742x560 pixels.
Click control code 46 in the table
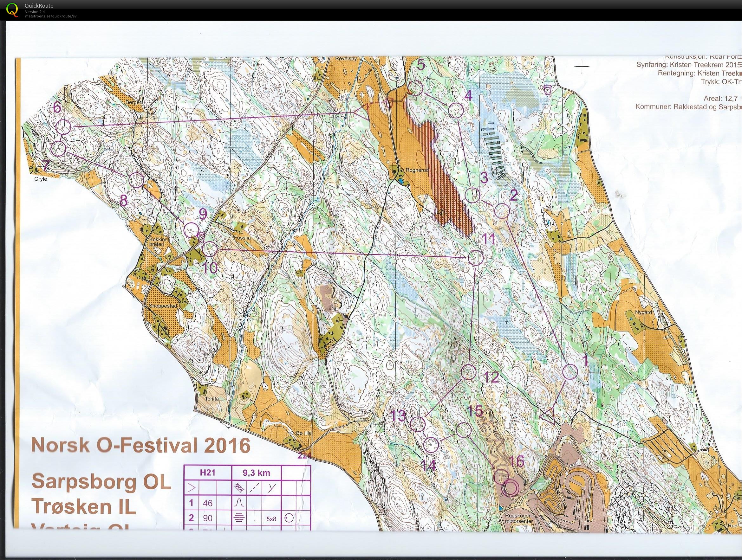click(x=208, y=503)
